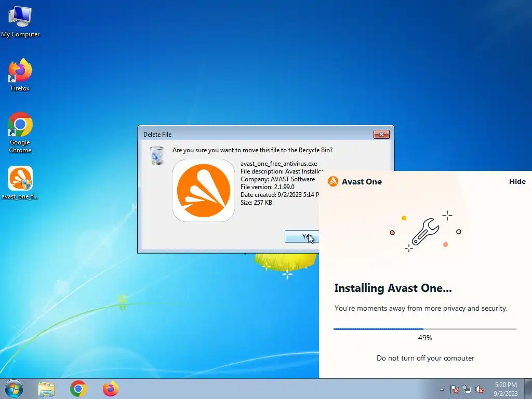Click the 'Date created: 9/2/2023' line
Viewport: 532px width, 399px height.
click(x=280, y=195)
